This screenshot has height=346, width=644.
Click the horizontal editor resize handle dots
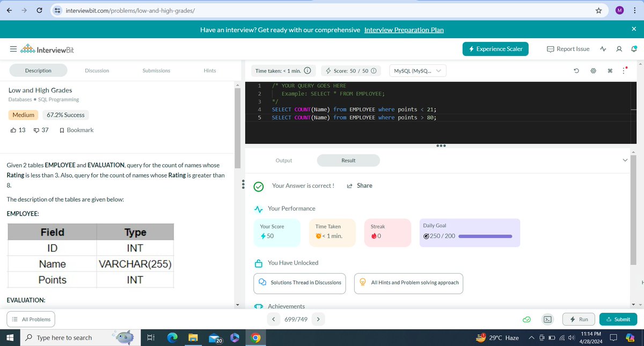(441, 145)
